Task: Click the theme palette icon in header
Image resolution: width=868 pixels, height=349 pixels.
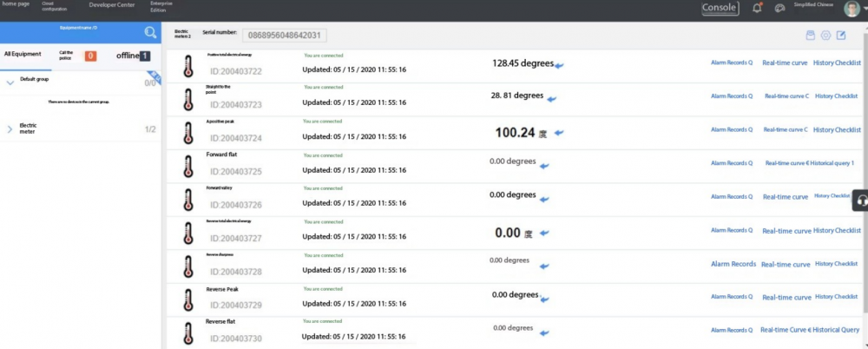Action: point(779,9)
